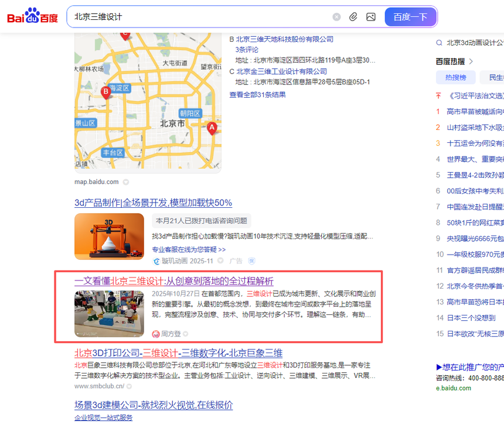Click the paperclip file upload icon
This screenshot has height=425, width=504.
tap(353, 17)
